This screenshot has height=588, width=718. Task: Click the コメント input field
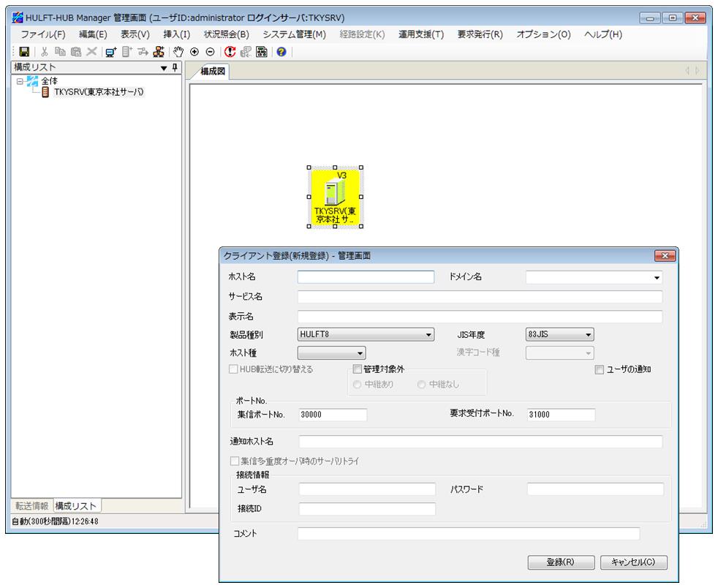click(x=469, y=533)
